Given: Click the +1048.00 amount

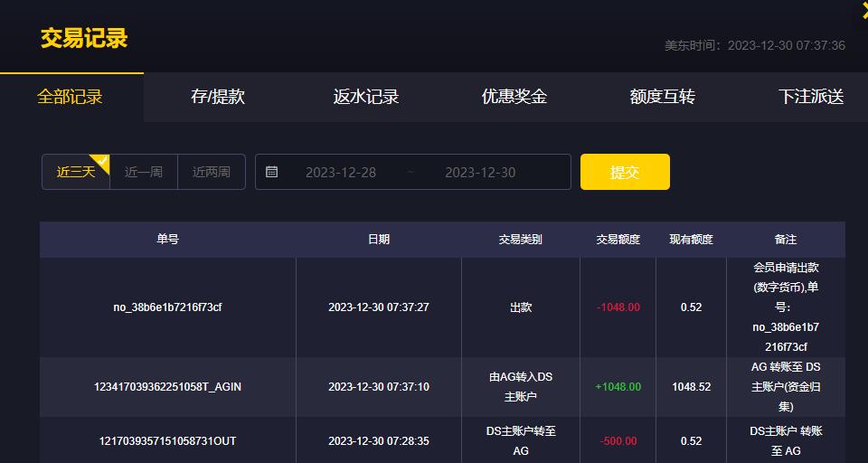Looking at the screenshot, I should (618, 386).
